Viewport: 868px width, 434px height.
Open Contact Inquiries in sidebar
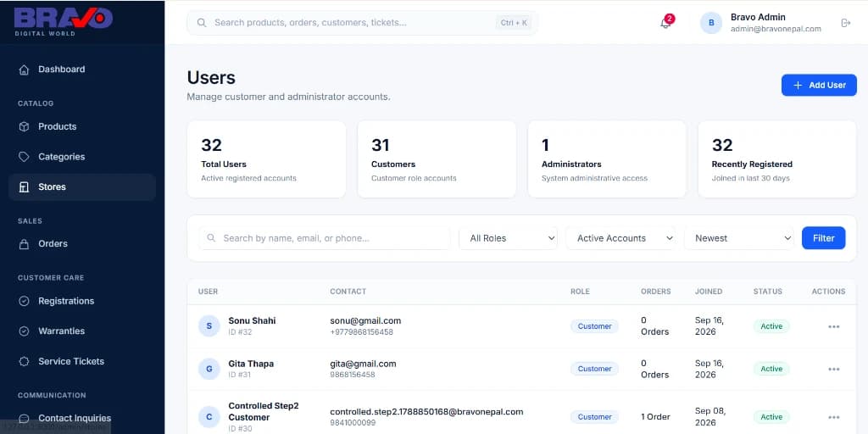click(x=82, y=419)
